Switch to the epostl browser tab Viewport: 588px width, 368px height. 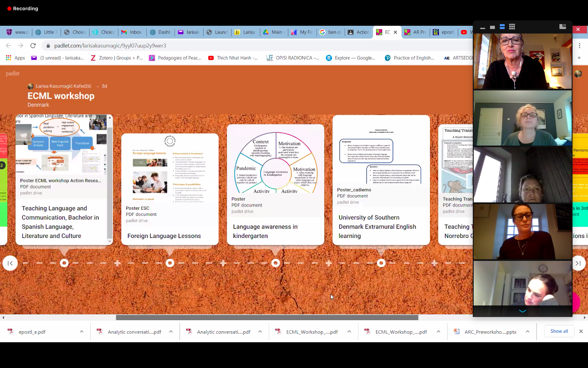[x=444, y=32]
